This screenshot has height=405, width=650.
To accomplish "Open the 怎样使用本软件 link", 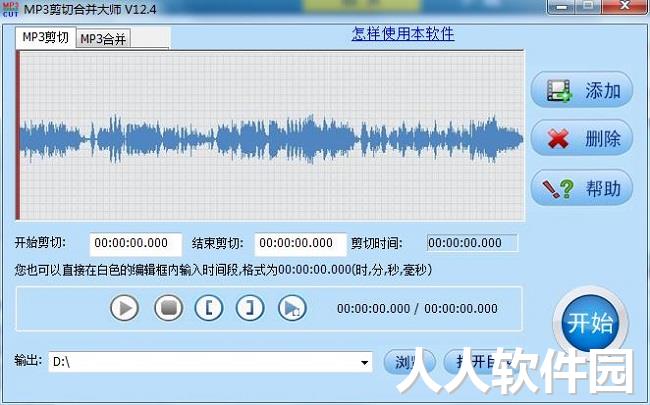I will 403,34.
